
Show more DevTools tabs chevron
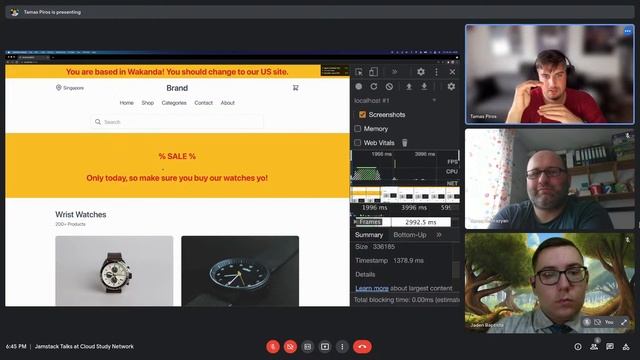tap(395, 72)
